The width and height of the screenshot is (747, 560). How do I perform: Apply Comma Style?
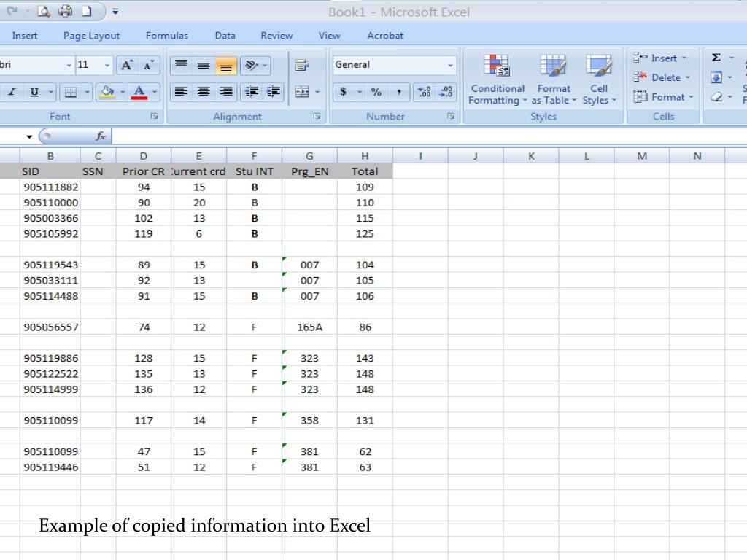coord(399,91)
